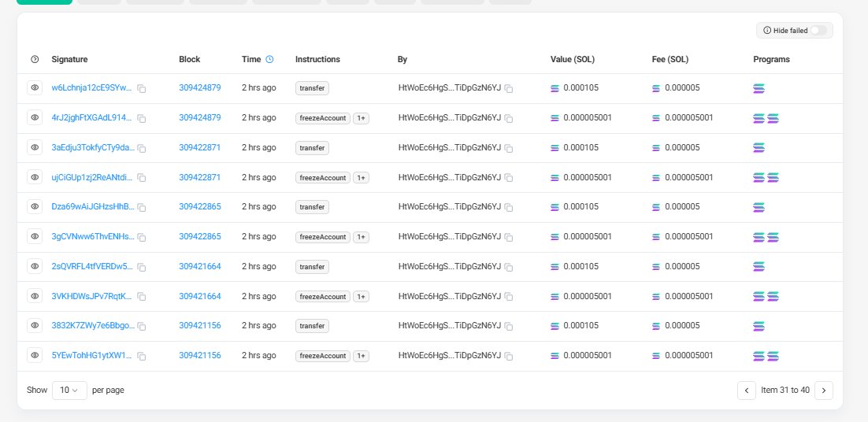Open details eye icon for Dza69wAiJGHzsHhB transaction
868x422 pixels.
tap(35, 206)
